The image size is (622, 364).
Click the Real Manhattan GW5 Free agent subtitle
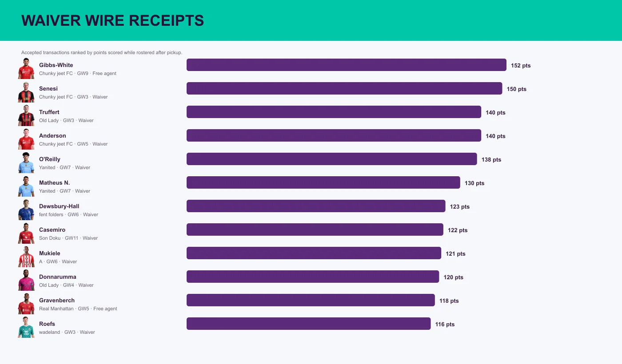pos(78,309)
